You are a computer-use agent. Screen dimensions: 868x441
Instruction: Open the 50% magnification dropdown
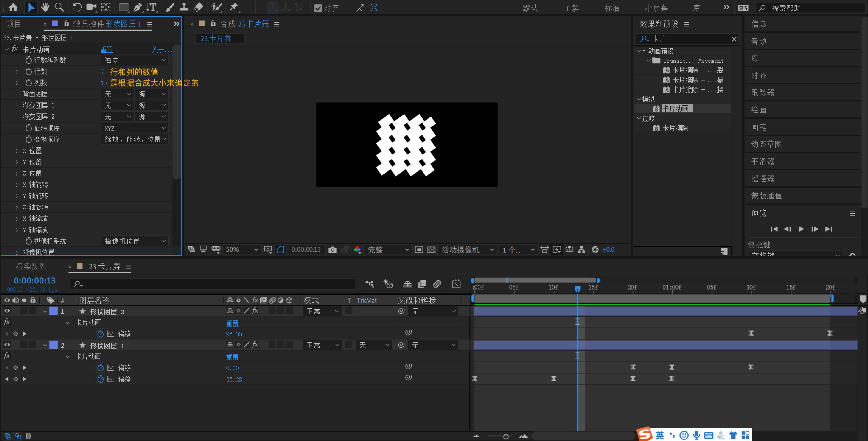pyautogui.click(x=242, y=250)
